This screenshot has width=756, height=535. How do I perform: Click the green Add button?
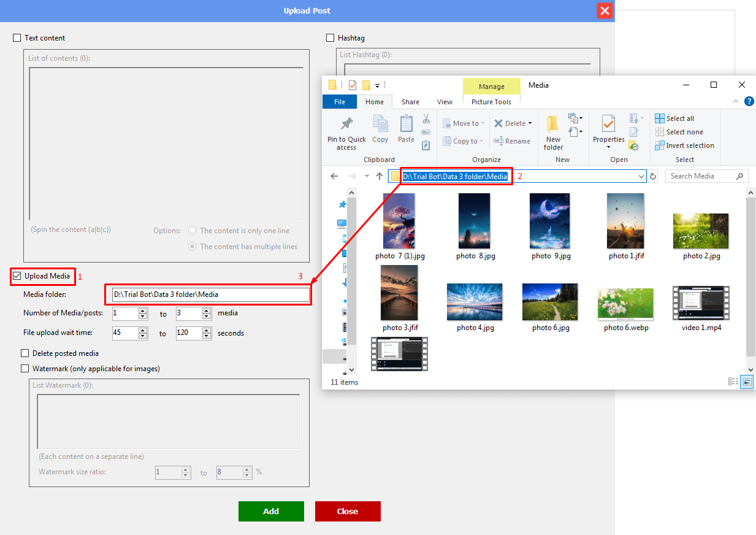click(x=271, y=511)
